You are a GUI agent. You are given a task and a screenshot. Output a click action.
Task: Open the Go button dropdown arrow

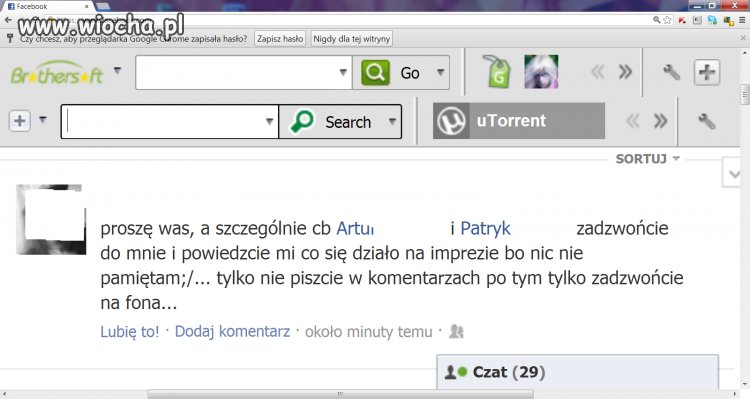(441, 73)
